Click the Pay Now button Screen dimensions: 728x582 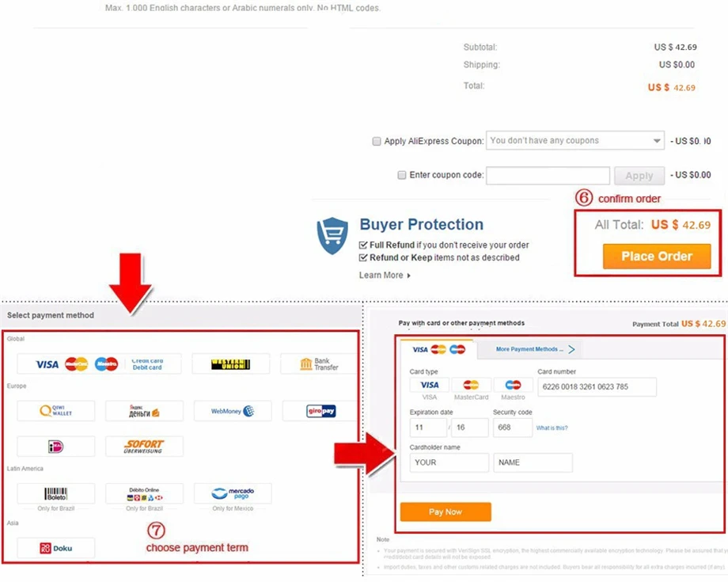[x=446, y=512]
